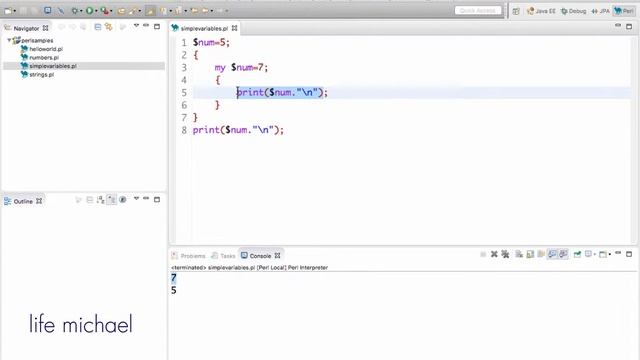Open dropdown arrow beside New icon
Viewport: 640px width, 360px height.
point(15,11)
